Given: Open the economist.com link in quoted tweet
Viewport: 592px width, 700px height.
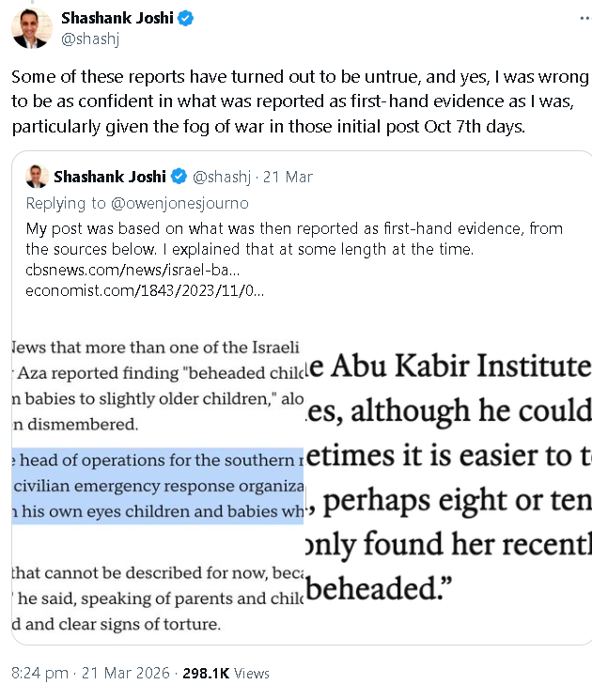Looking at the screenshot, I should pos(145,290).
